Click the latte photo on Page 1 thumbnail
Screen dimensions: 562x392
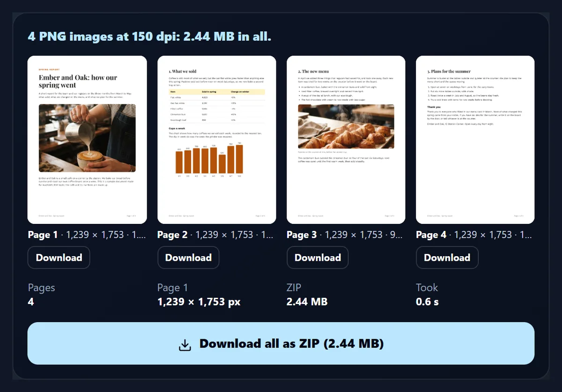coord(87,138)
